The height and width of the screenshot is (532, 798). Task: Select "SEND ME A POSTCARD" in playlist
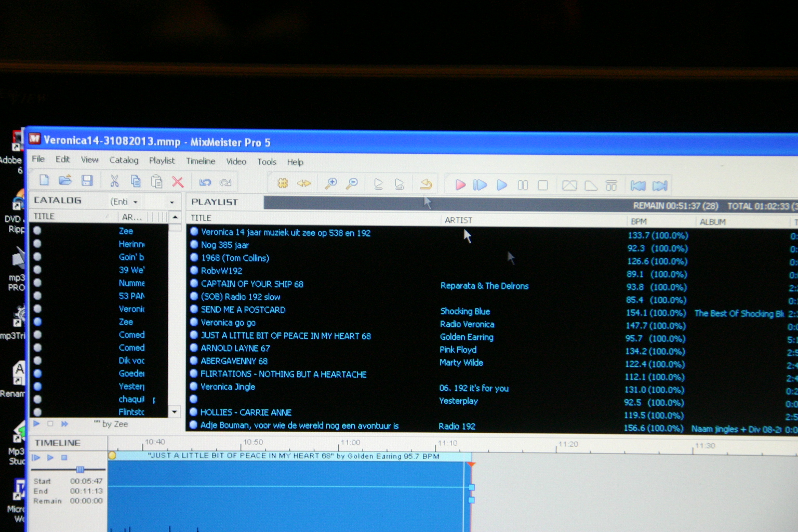243,310
